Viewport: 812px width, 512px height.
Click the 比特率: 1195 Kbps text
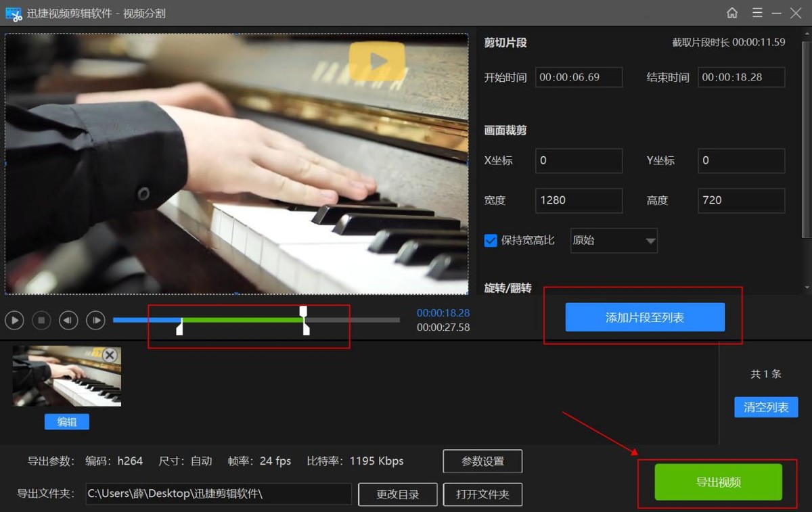coord(355,461)
